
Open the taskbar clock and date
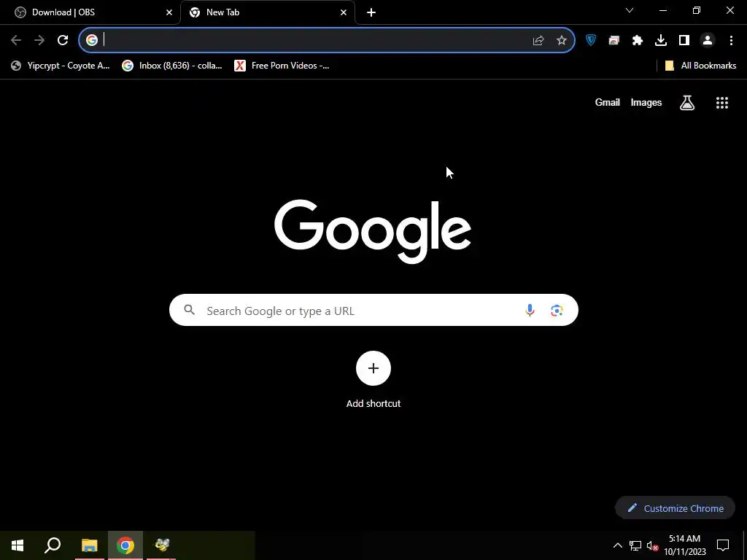tap(685, 545)
